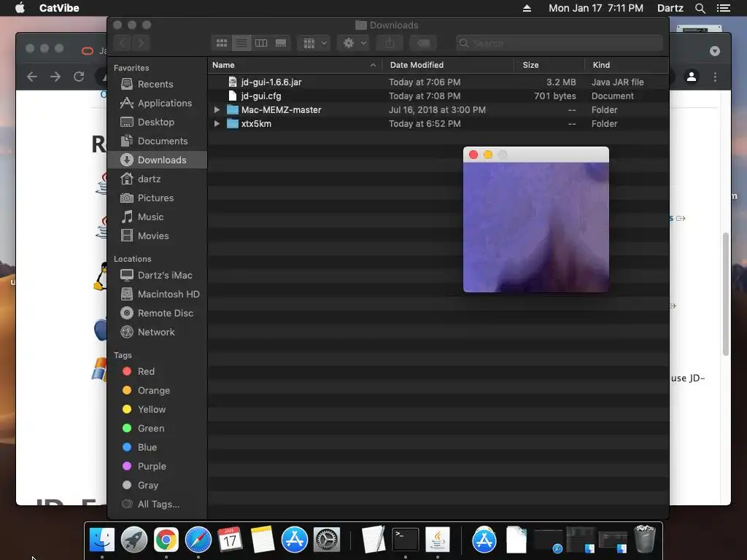The height and width of the screenshot is (560, 747).
Task: Go back in Finder window
Action: (x=123, y=43)
